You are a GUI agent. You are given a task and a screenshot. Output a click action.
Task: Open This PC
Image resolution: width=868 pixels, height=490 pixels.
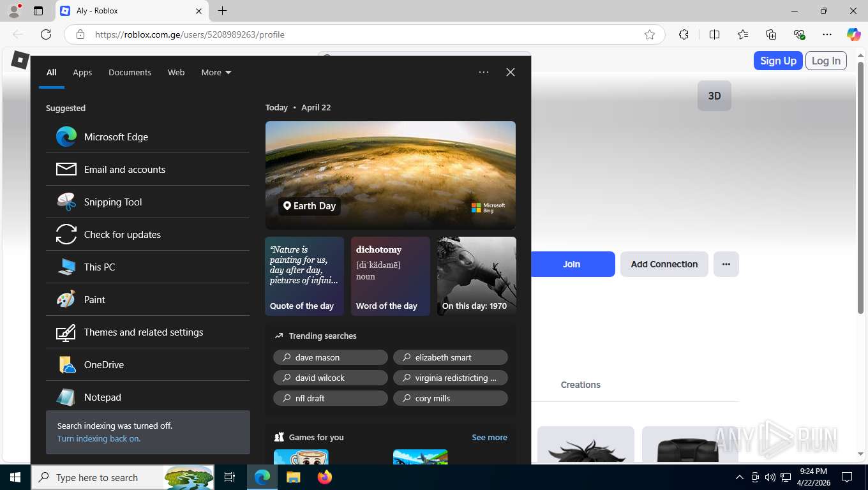[x=147, y=267]
